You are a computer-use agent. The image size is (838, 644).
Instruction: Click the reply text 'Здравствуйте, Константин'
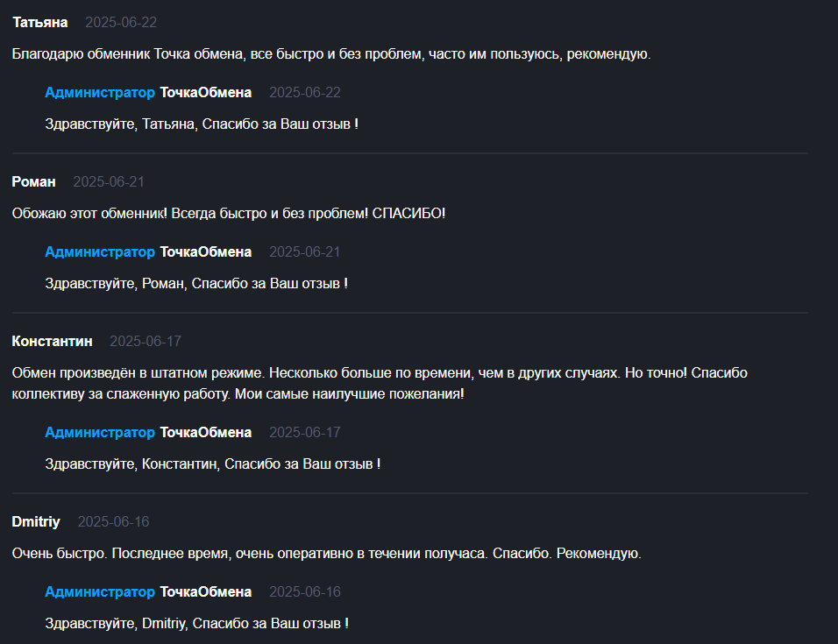(x=213, y=464)
